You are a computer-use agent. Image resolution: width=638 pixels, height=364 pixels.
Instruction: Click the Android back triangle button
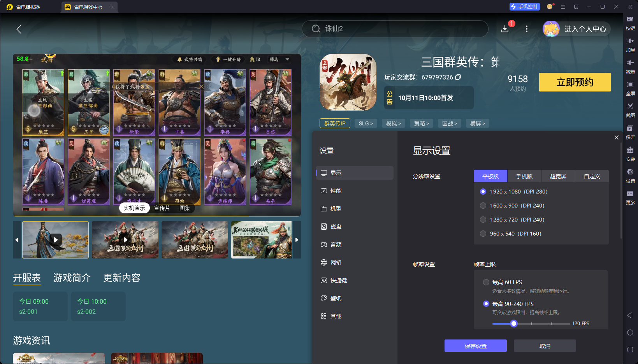[x=630, y=315]
